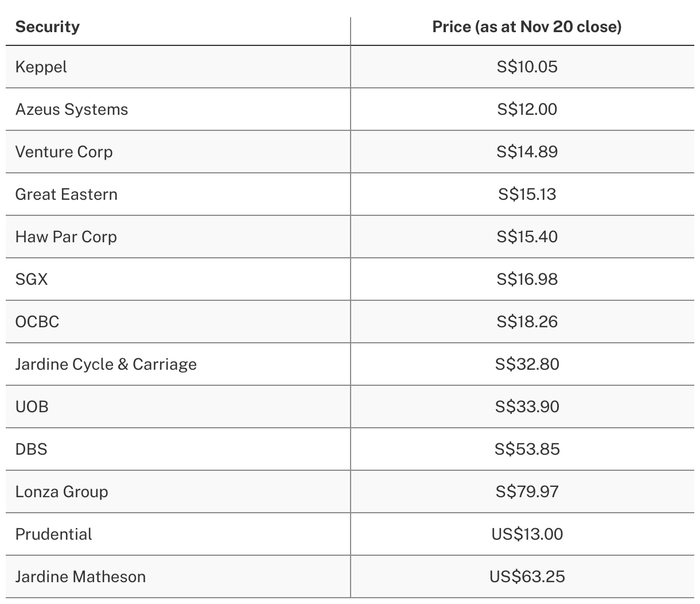
Task: Select the Venture Corp cell
Action: pos(64,152)
